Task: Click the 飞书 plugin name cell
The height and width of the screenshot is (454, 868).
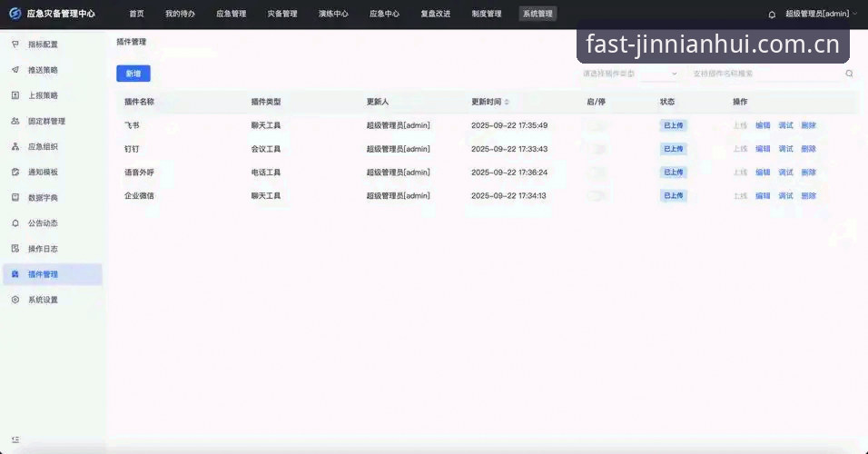Action: pos(132,125)
